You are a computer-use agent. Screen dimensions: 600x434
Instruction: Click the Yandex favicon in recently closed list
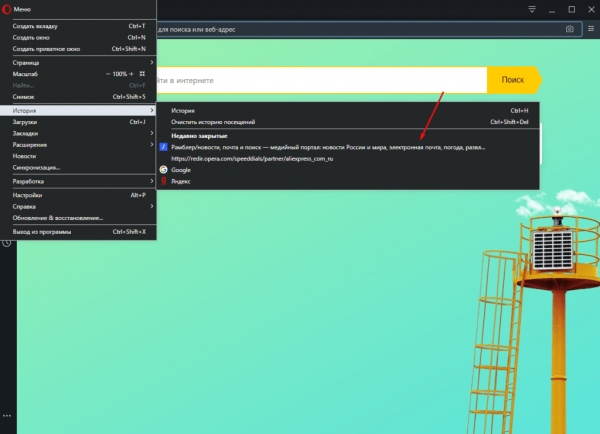[x=163, y=181]
